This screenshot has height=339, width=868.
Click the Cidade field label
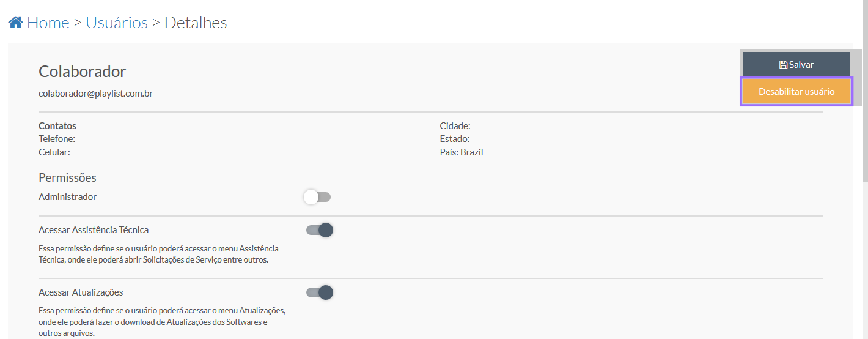[x=455, y=126]
